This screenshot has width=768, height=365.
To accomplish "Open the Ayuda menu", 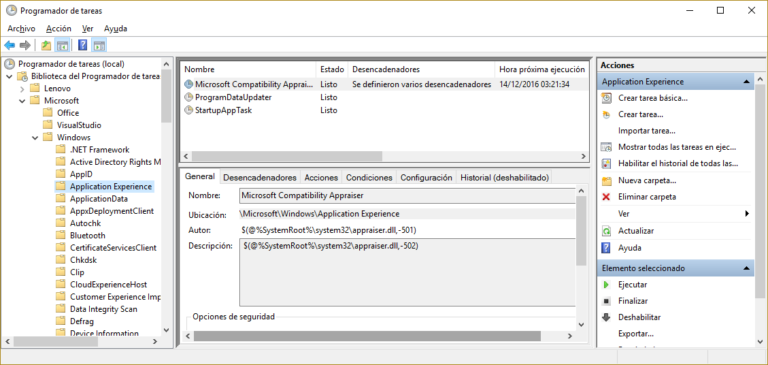I will coord(116,28).
